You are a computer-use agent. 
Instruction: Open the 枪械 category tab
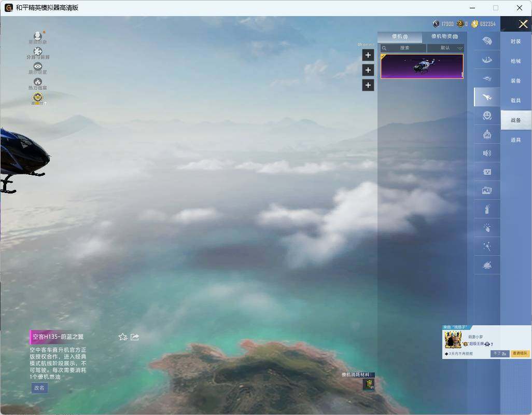tap(516, 61)
